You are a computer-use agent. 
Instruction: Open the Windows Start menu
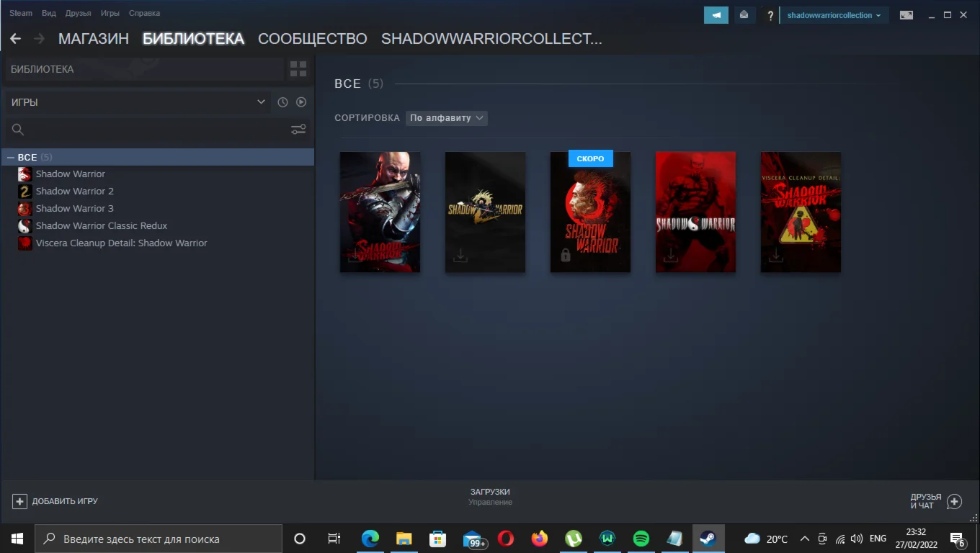[x=17, y=539]
